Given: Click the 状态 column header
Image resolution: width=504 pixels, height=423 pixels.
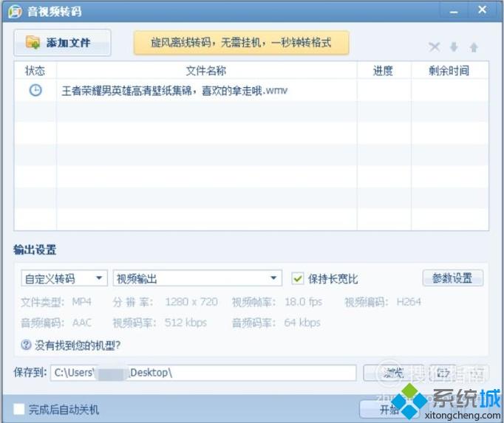Looking at the screenshot, I should 35,70.
